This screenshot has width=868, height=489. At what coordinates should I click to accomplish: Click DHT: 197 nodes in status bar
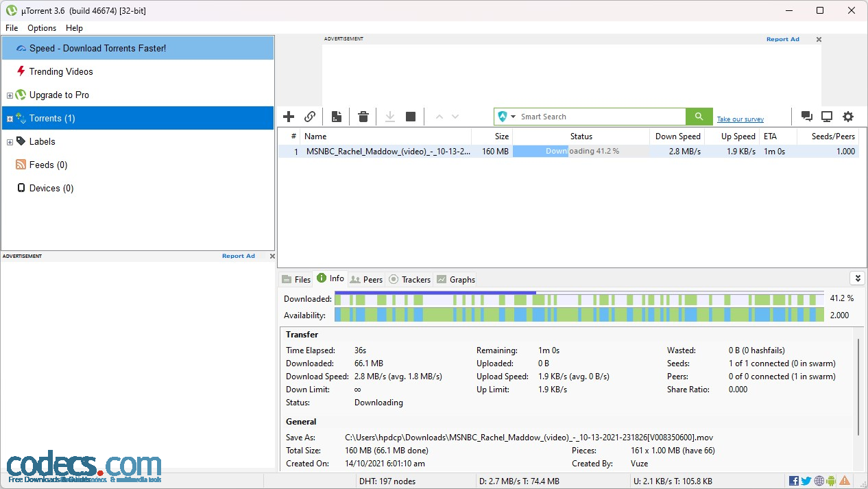pyautogui.click(x=387, y=481)
